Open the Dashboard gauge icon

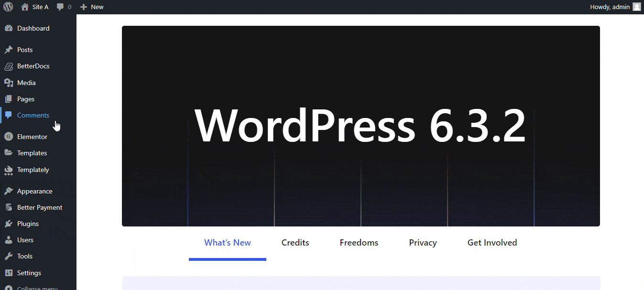[8, 28]
